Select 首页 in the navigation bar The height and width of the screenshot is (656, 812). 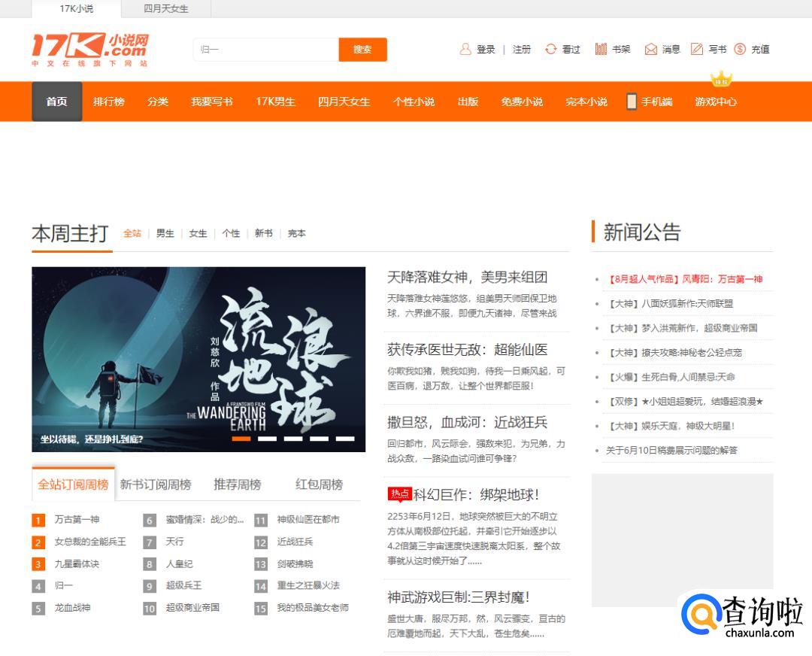click(57, 102)
